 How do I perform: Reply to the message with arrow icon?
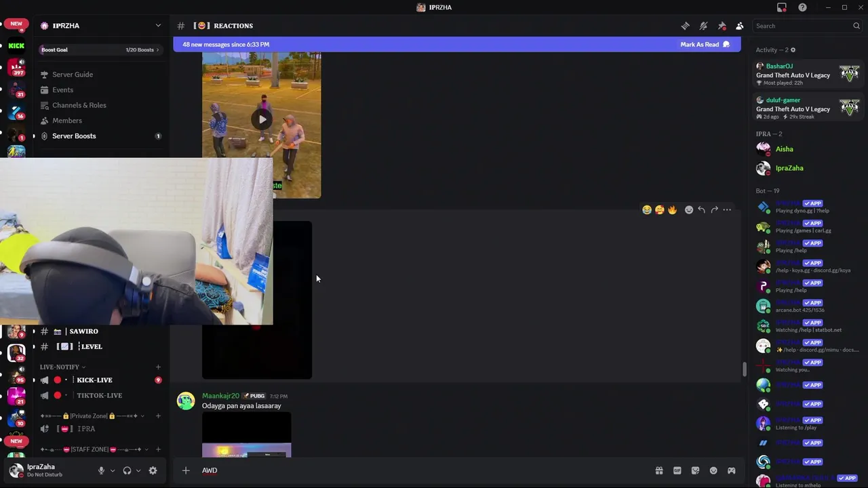(x=701, y=210)
